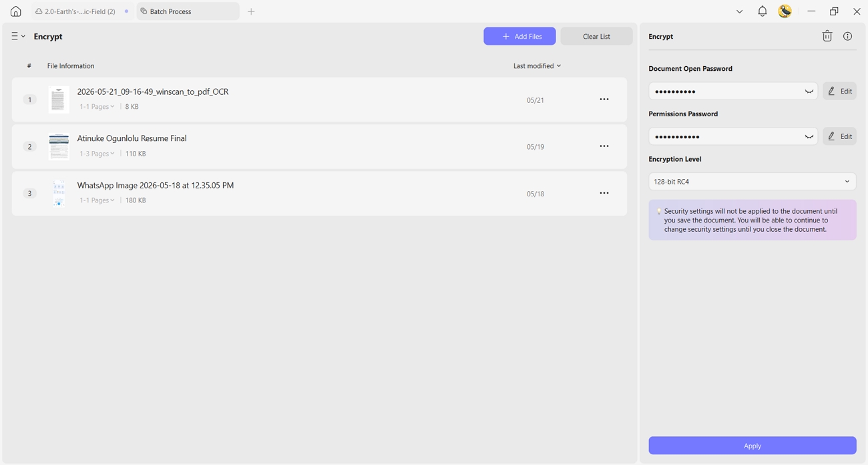Select the Batch Process tab
The width and height of the screenshot is (868, 465).
(188, 11)
